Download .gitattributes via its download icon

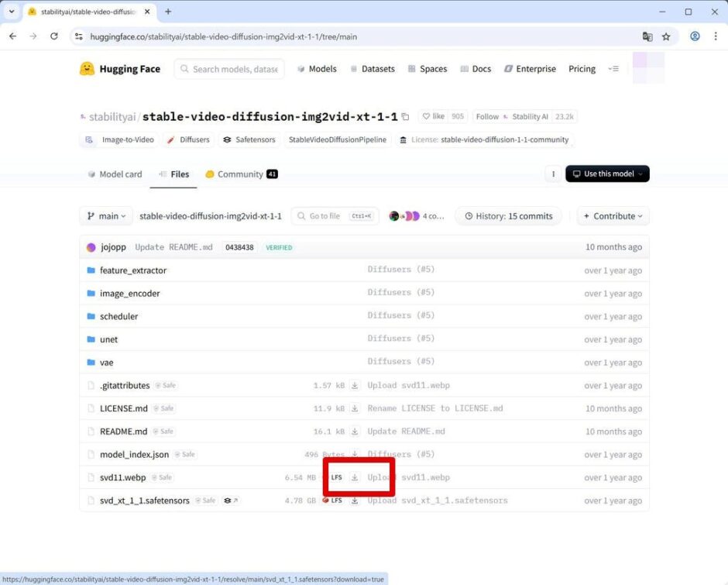[x=355, y=385]
